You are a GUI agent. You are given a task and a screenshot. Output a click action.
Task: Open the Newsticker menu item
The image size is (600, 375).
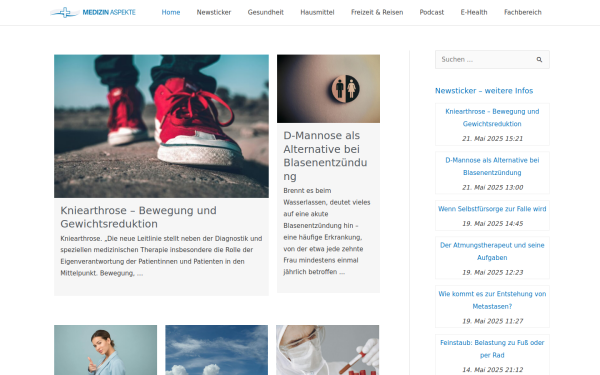[x=214, y=12]
